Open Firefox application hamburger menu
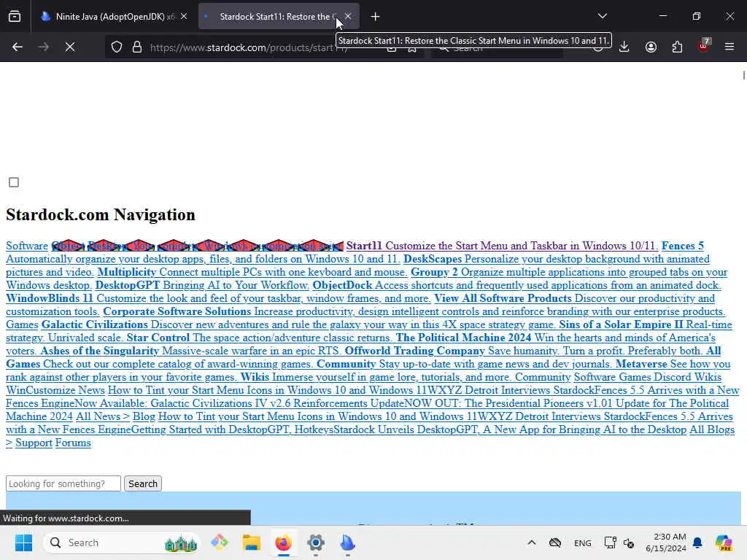 point(729,47)
